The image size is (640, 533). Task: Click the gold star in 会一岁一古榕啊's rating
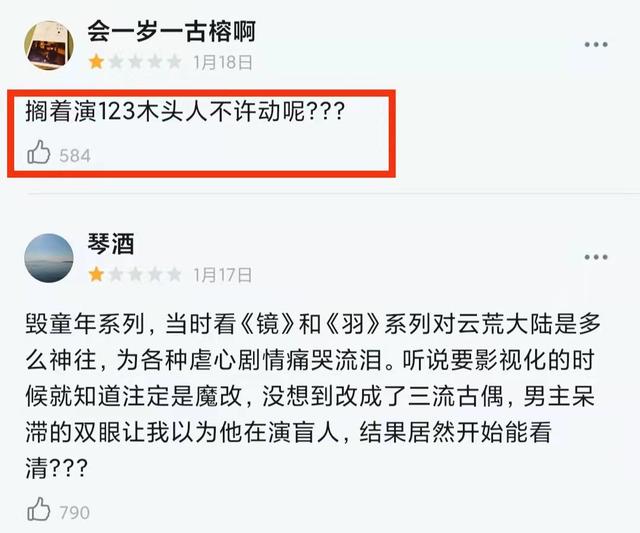(x=96, y=62)
